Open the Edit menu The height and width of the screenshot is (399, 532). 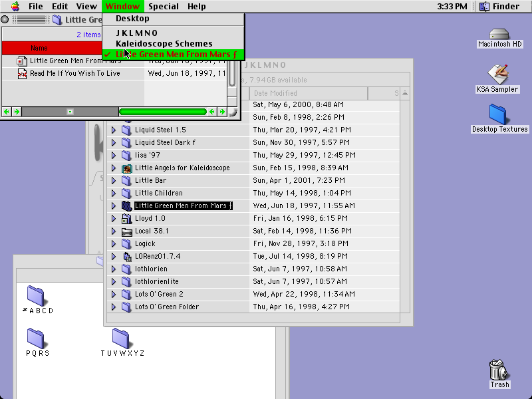tap(60, 7)
